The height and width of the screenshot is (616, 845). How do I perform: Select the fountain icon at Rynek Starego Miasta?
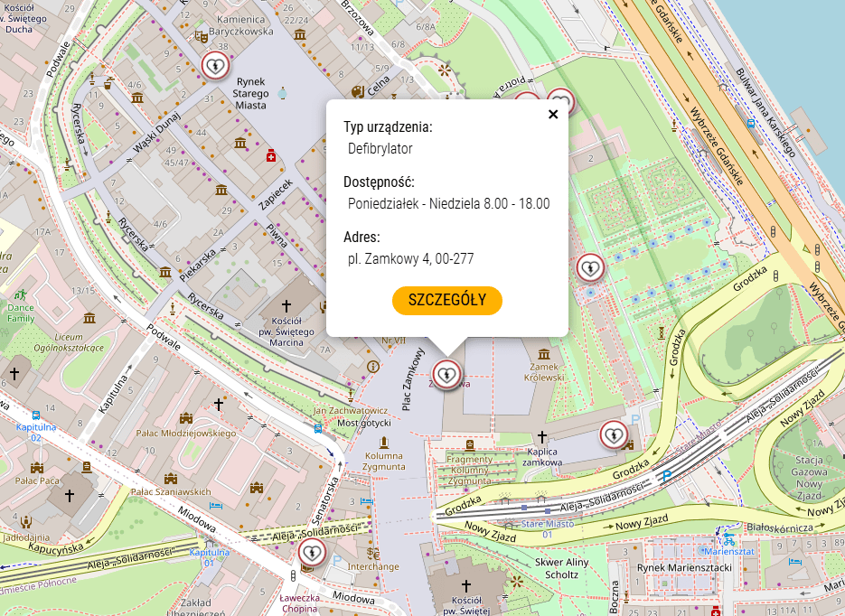pyautogui.click(x=283, y=92)
